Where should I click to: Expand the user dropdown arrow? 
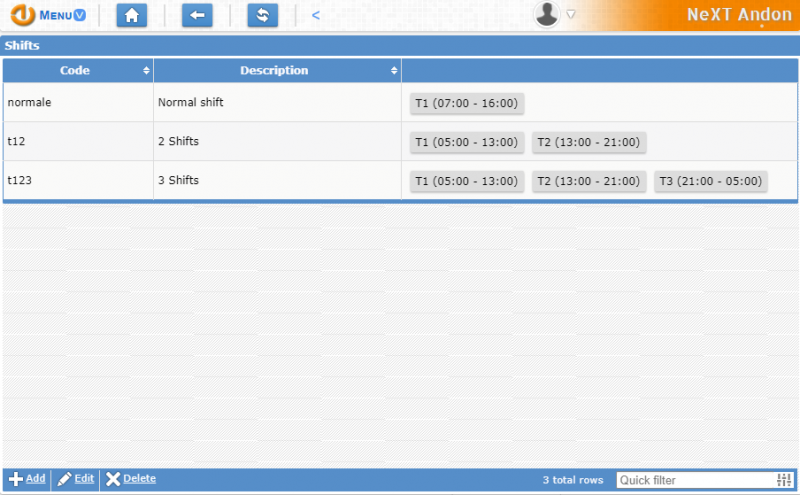[571, 15]
